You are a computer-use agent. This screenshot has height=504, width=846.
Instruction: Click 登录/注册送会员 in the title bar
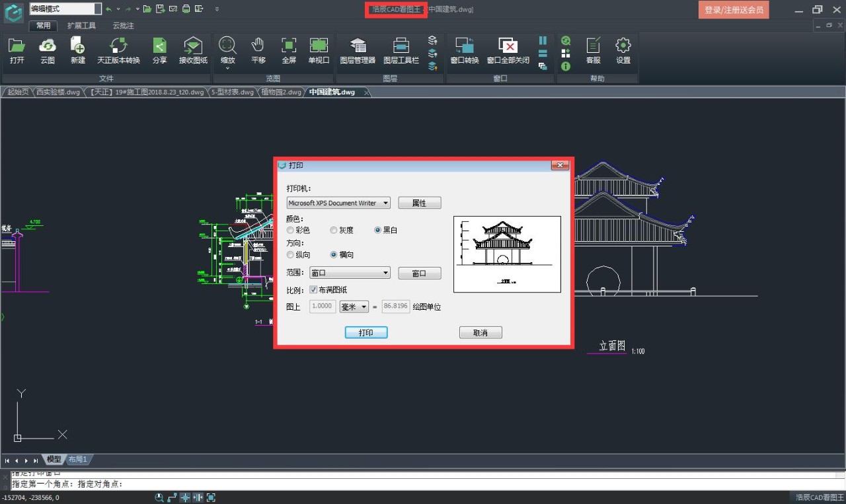point(734,10)
